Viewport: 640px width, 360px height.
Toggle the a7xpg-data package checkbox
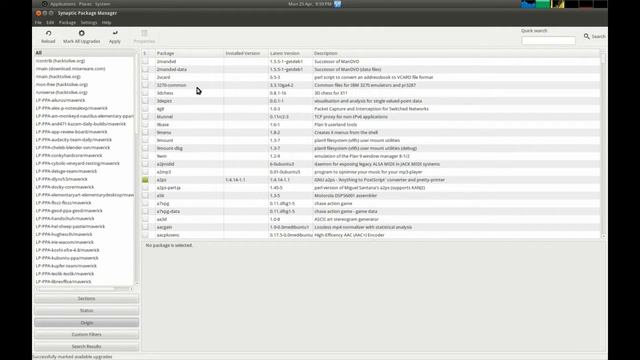click(145, 211)
